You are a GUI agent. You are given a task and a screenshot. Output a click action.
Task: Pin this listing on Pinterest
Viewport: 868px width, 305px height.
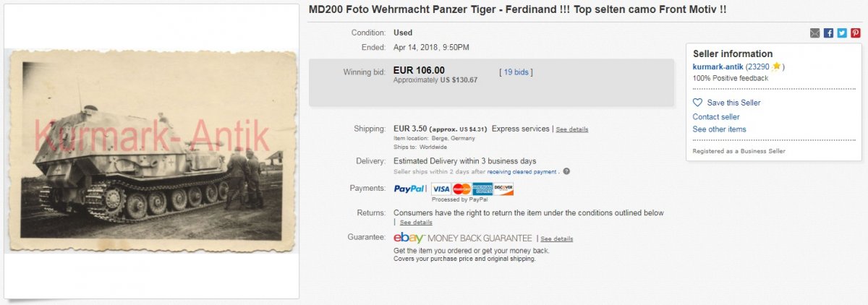[856, 33]
